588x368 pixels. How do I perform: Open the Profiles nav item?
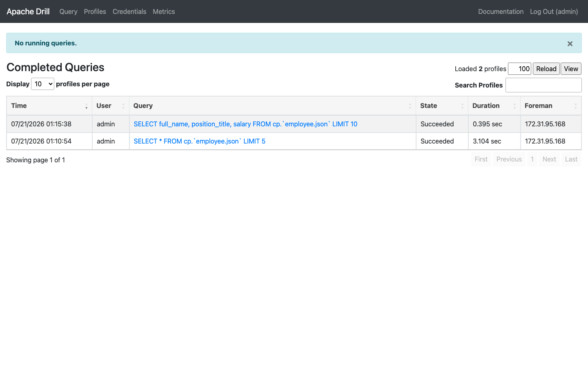[x=95, y=11]
